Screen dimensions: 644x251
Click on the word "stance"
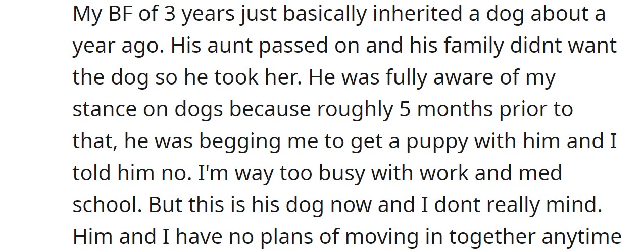[x=104, y=109]
